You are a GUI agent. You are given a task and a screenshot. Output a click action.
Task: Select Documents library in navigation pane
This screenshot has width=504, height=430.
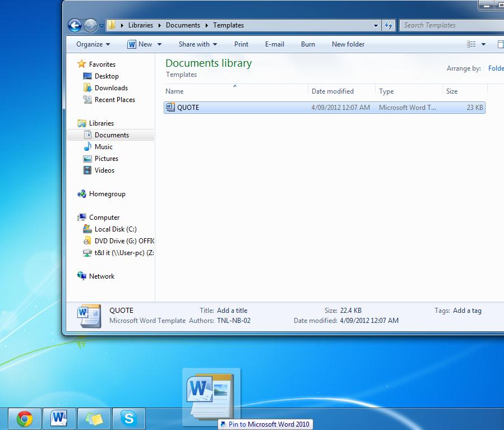(112, 135)
